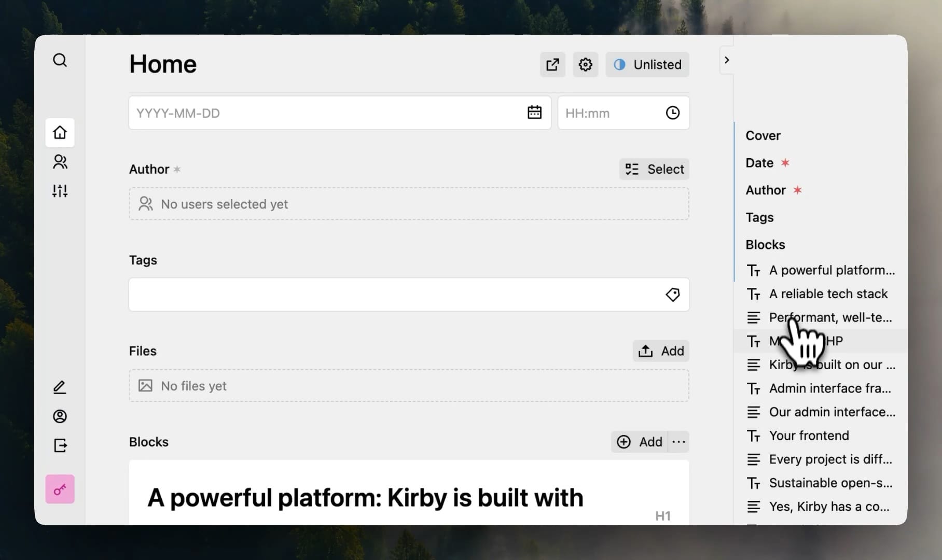Open the clock time picker
942x560 pixels.
[x=672, y=113]
